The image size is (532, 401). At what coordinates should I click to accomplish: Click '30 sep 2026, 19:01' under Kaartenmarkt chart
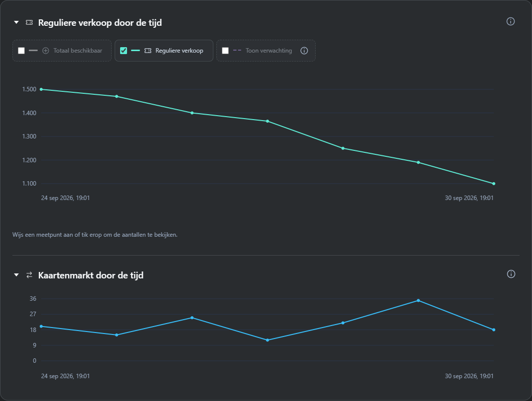pyautogui.click(x=469, y=376)
